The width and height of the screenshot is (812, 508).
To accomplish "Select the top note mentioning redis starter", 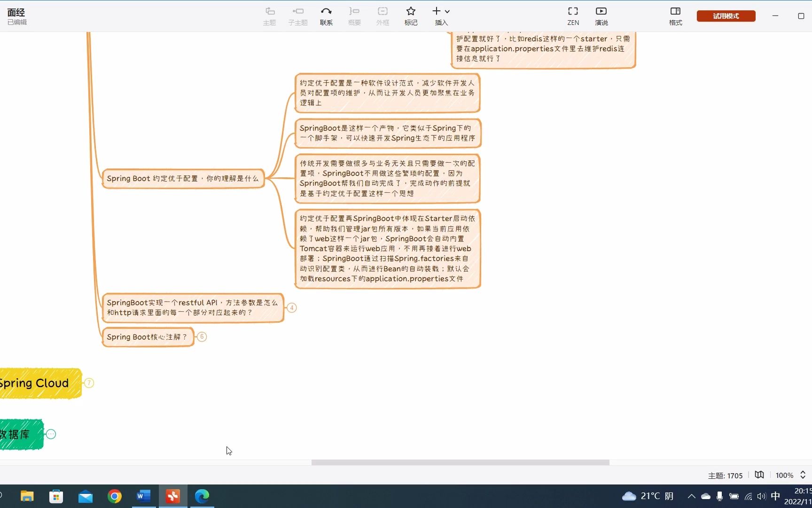I will click(x=543, y=49).
